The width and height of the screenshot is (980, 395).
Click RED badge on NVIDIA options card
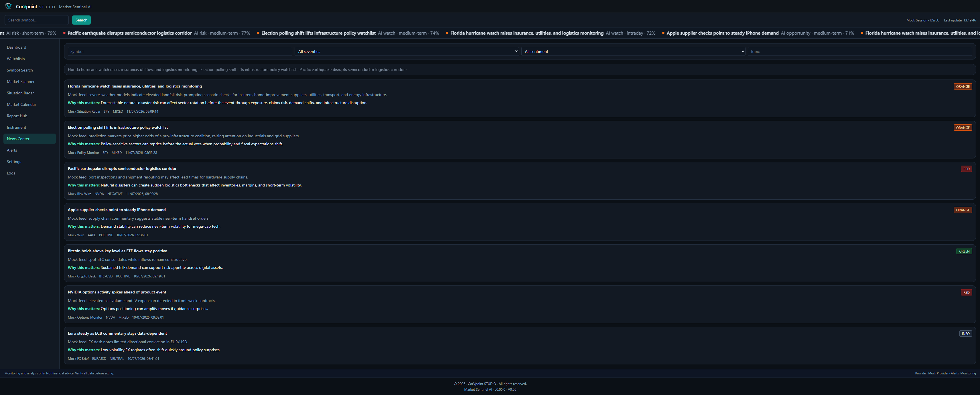(x=966, y=292)
